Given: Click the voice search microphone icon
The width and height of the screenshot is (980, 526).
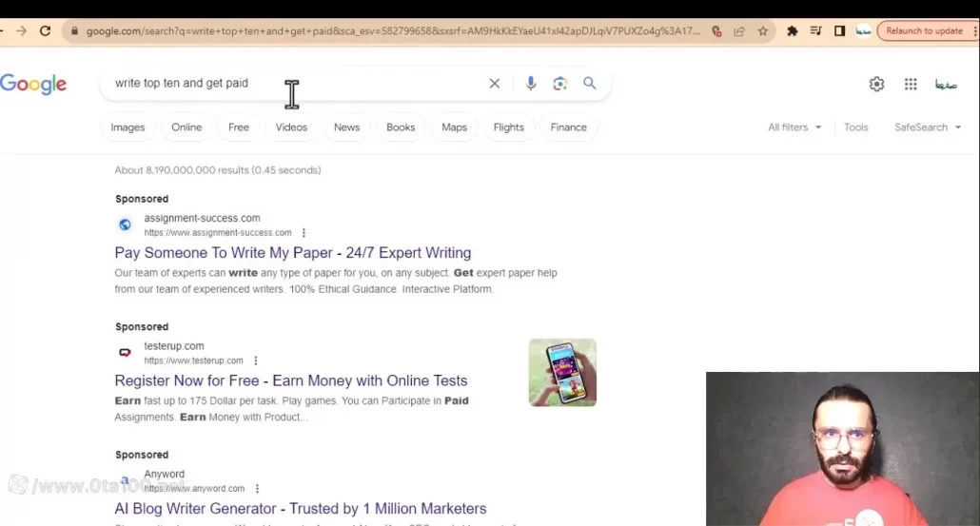Looking at the screenshot, I should click(531, 84).
